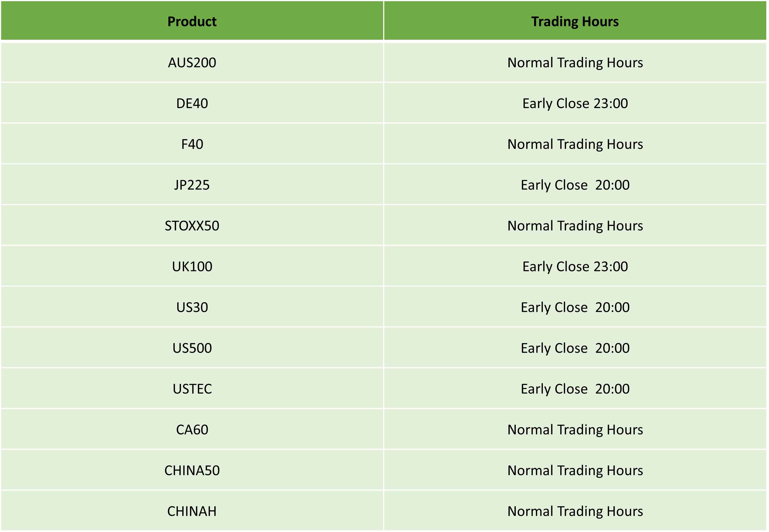Image resolution: width=769 pixels, height=532 pixels.
Task: Select the trading hours cell for USTEC
Action: pyautogui.click(x=575, y=389)
